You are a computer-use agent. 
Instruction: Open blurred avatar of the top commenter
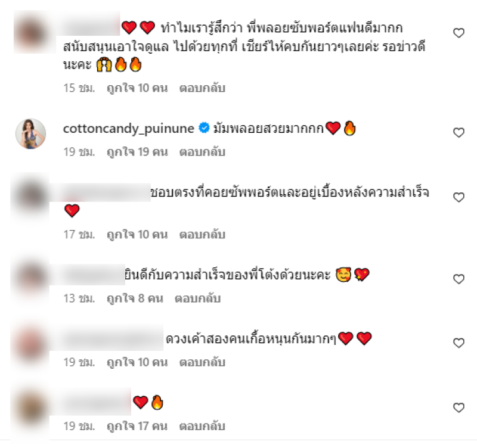[30, 33]
